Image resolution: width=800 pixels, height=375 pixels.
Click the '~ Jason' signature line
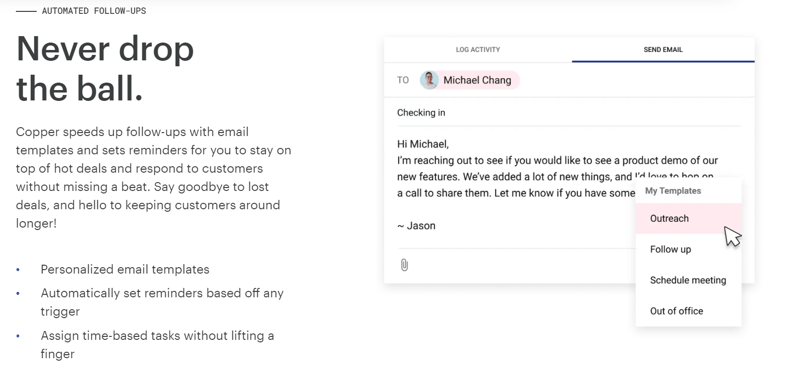[x=416, y=226]
